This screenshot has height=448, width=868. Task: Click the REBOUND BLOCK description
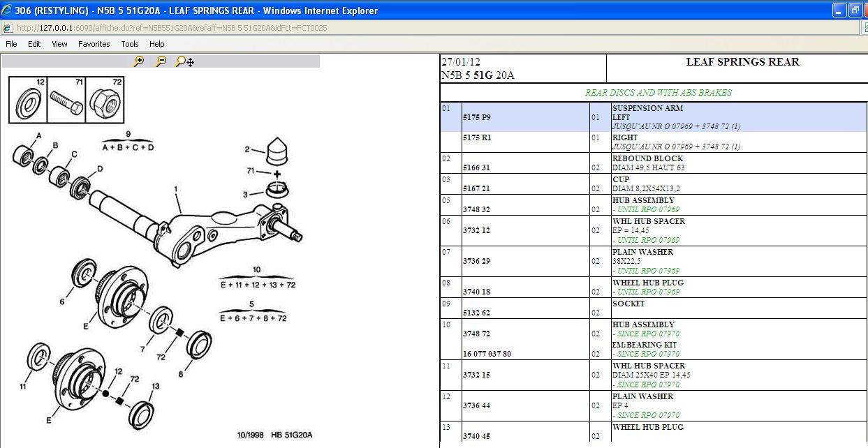pyautogui.click(x=647, y=158)
